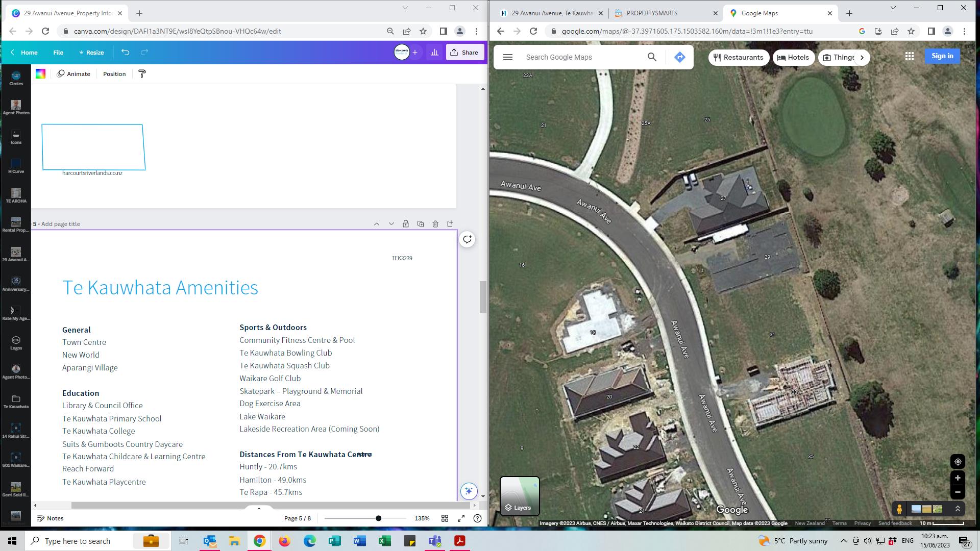
Task: Add a comment using the comment bubble icon
Action: 467,240
